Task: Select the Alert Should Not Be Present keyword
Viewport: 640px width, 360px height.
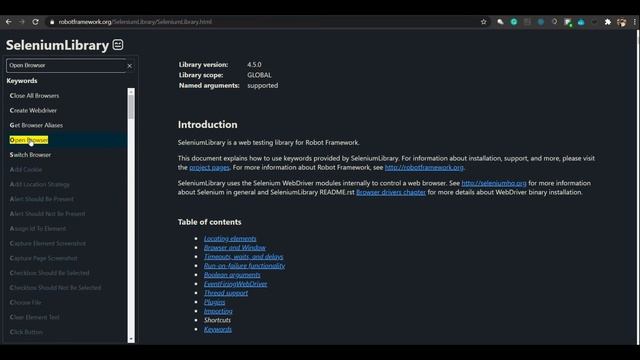Action: tap(47, 213)
